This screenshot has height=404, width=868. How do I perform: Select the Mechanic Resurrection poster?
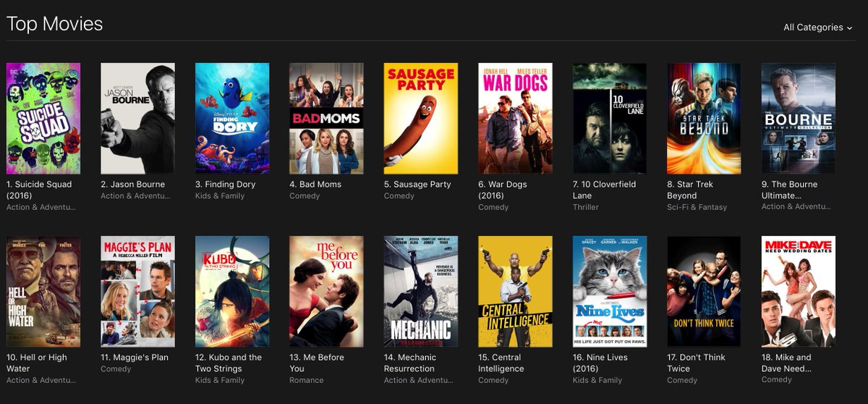click(x=421, y=292)
